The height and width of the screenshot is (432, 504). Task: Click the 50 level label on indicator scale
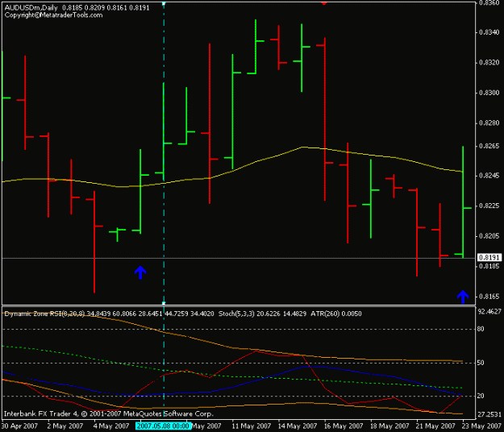click(x=481, y=363)
